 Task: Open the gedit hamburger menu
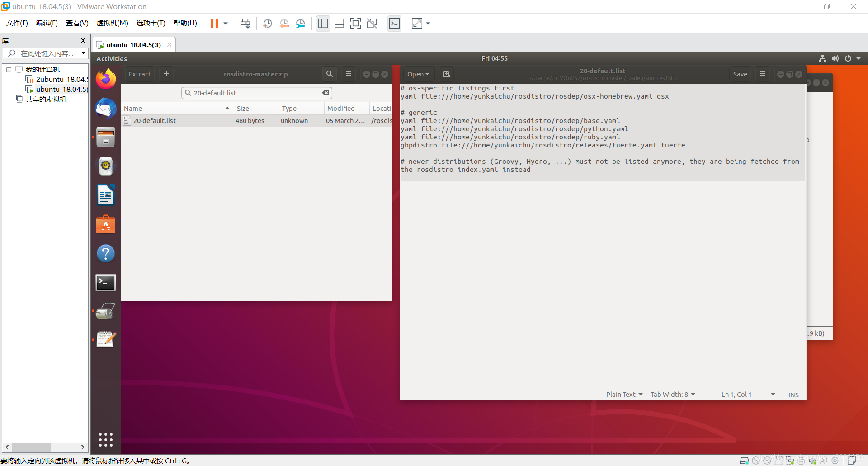click(x=763, y=74)
